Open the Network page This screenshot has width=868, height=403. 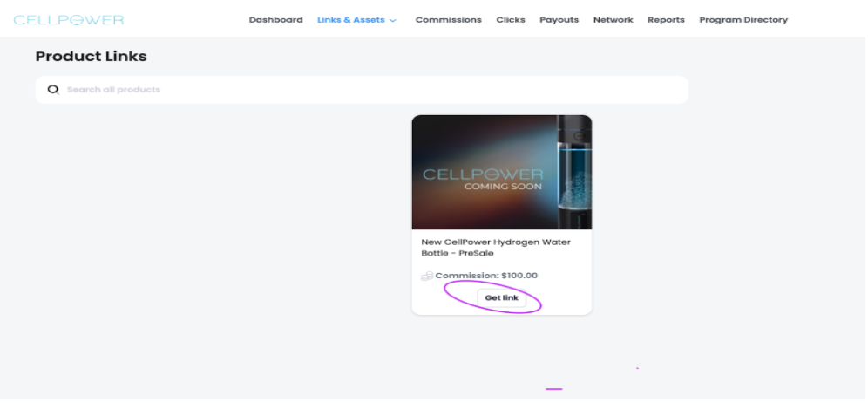click(x=613, y=20)
